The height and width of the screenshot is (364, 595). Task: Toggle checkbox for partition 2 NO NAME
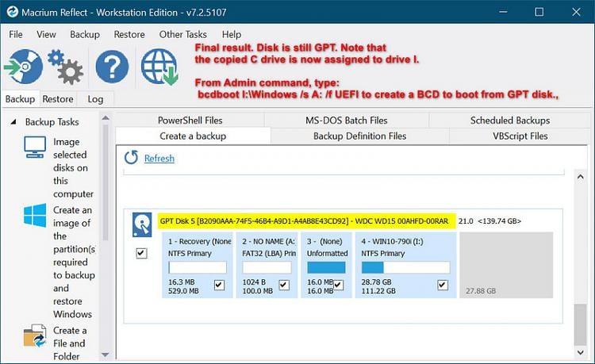click(284, 285)
